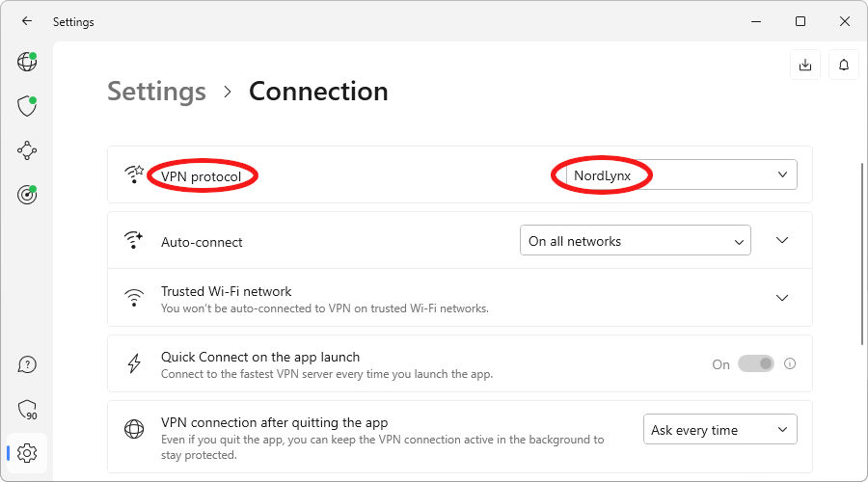Click the Trusted Wi-Fi network icon
Screen dimensions: 868x482
point(133,298)
